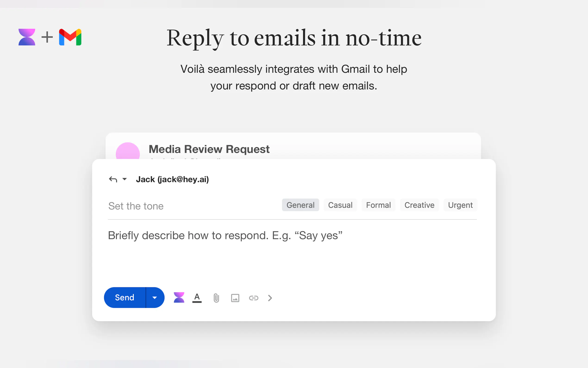
Task: Click the pink sender avatar circle
Action: [x=128, y=151]
